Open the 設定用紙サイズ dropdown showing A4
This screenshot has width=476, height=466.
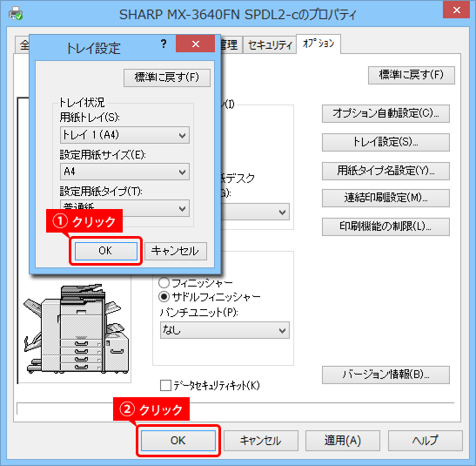124,172
